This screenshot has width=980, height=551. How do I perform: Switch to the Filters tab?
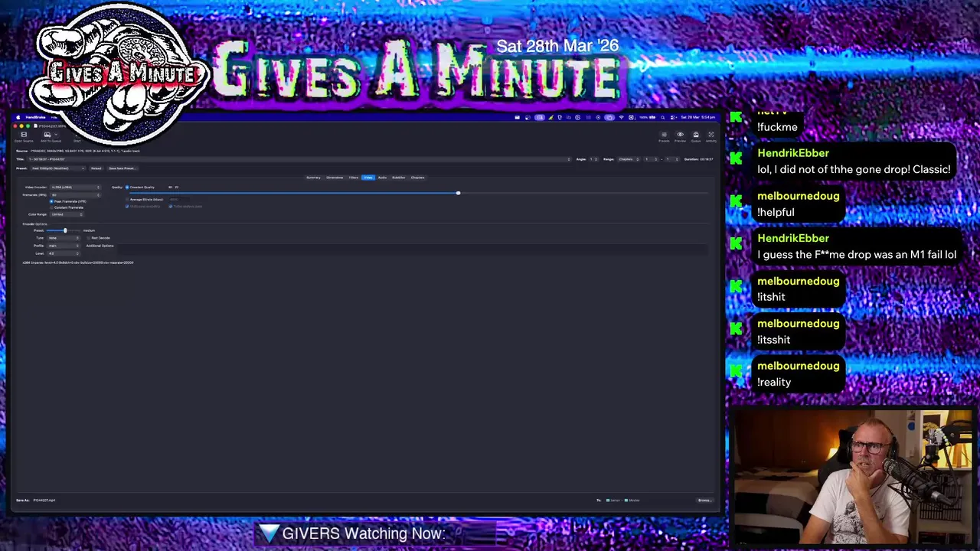pos(354,178)
